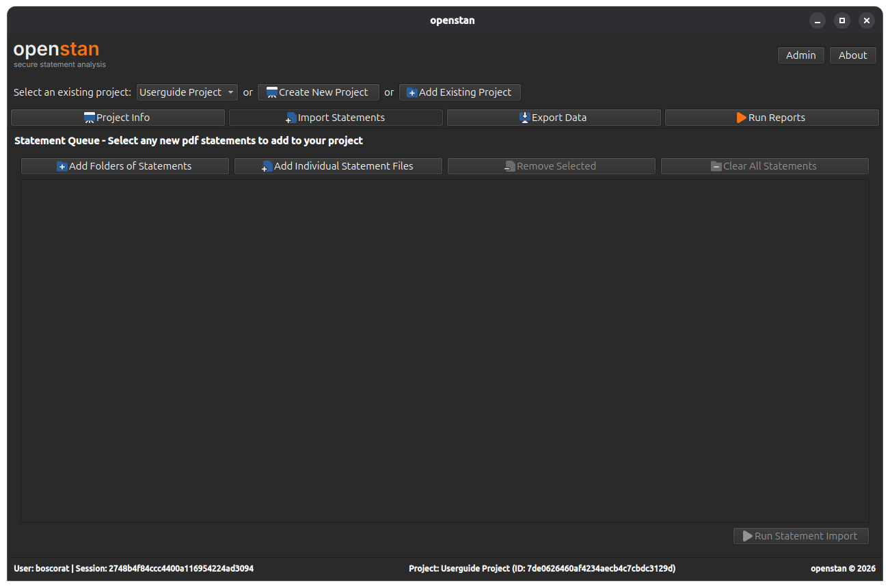Click the openstan logo
Viewport: 890px width, 588px height.
pos(59,54)
